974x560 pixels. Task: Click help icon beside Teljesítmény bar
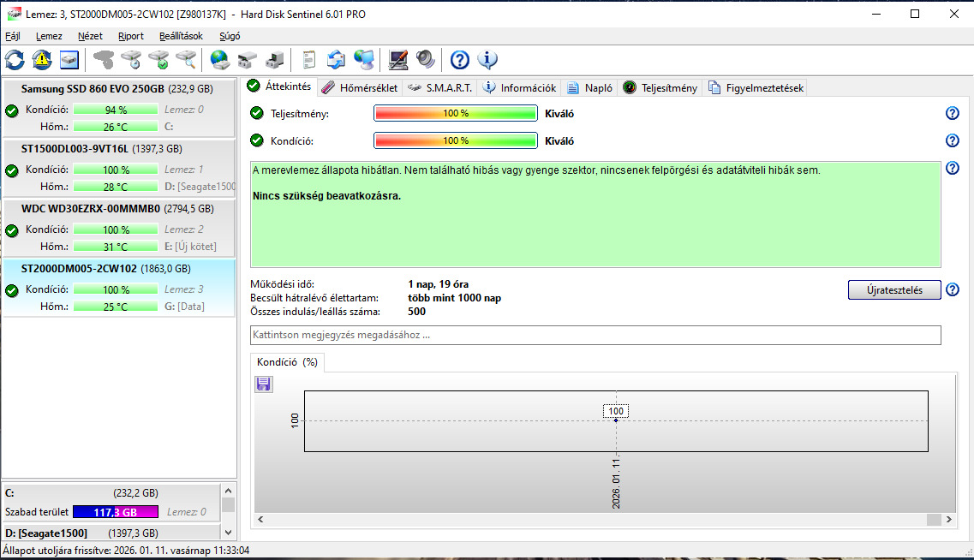[x=953, y=114]
